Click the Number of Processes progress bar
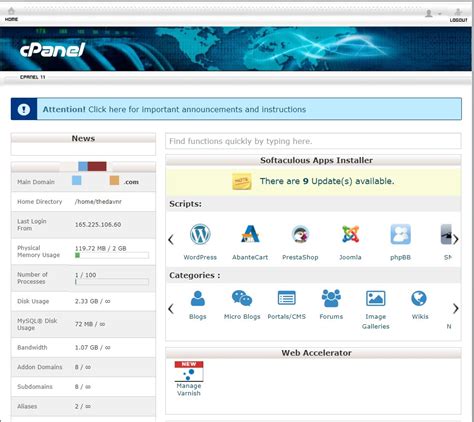 click(x=112, y=282)
